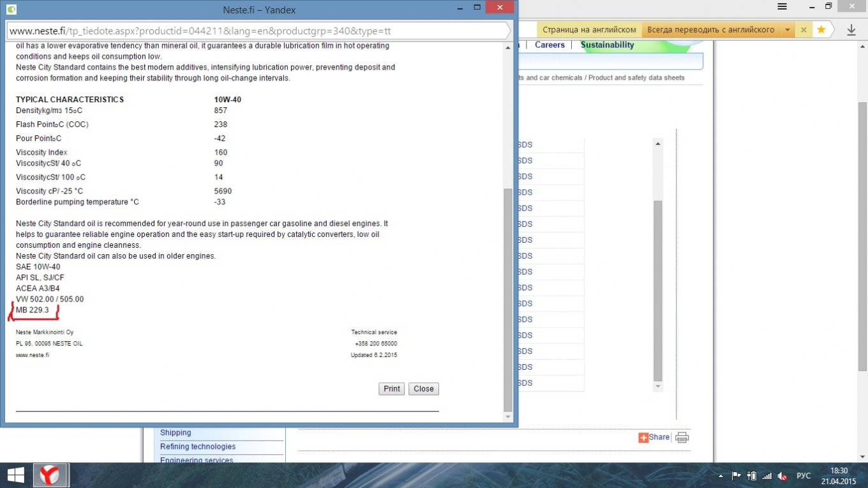Click the popup vertical scrollbar thumb
Screen dimensions: 868x488
508,300
